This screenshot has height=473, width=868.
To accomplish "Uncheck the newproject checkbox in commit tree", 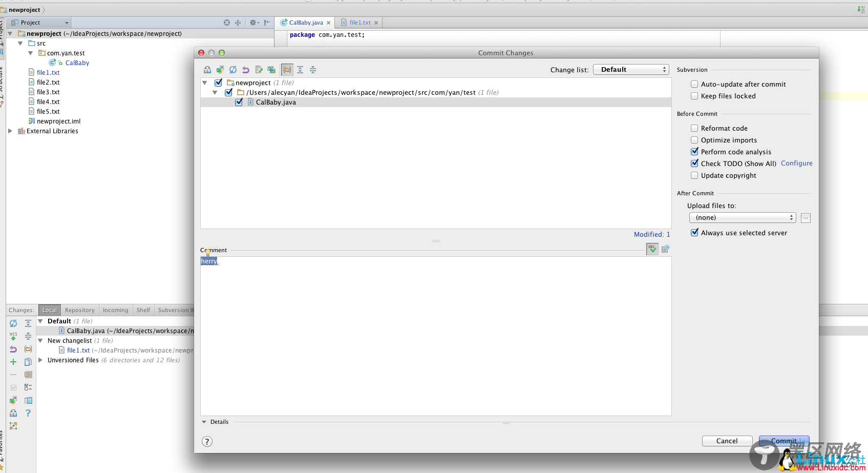I will point(219,83).
